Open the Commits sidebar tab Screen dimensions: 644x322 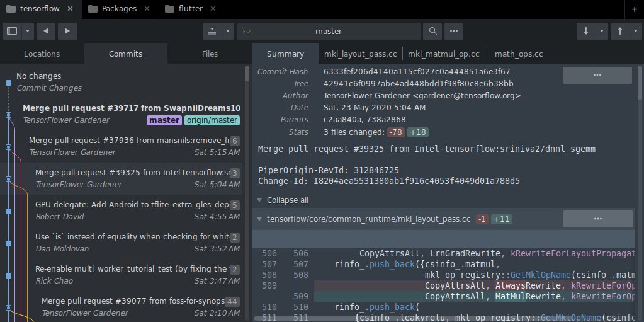(126, 54)
